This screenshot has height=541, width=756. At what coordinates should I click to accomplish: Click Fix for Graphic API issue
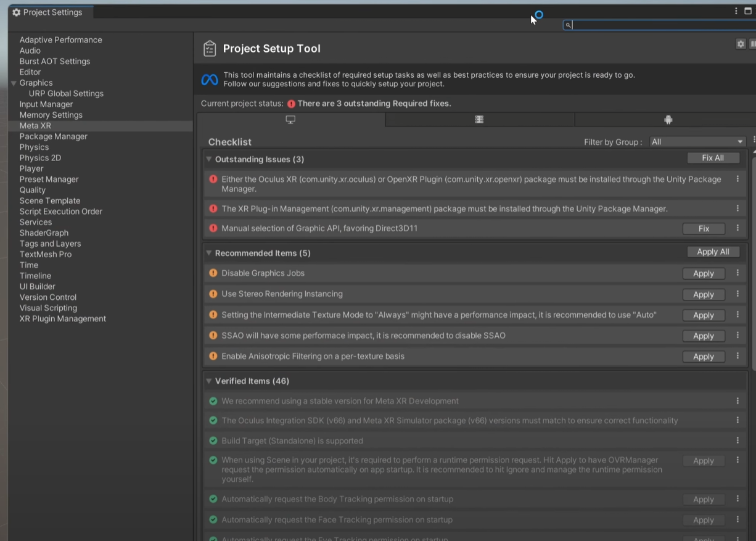704,229
